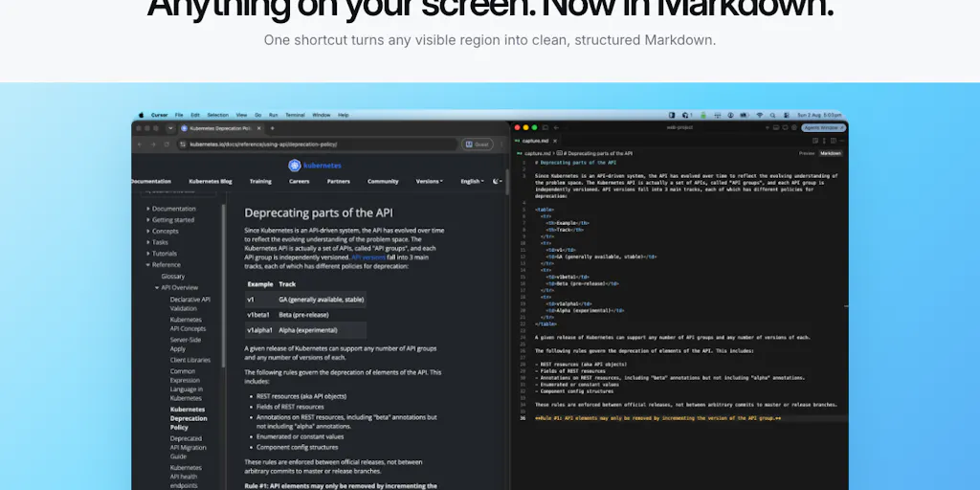980x490 pixels.
Task: Open the Kubernetes Blog nav link
Action: 210,181
